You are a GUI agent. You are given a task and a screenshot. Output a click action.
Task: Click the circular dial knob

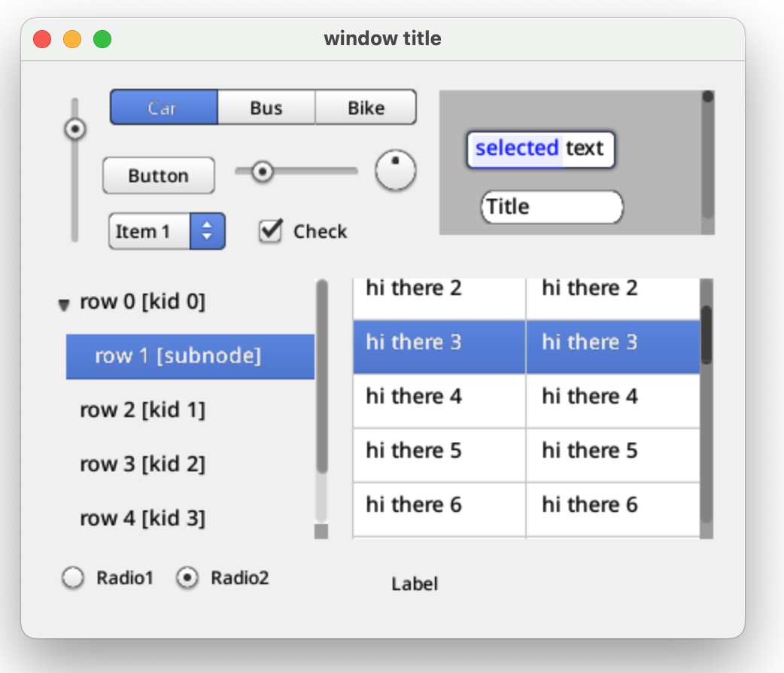click(x=396, y=171)
